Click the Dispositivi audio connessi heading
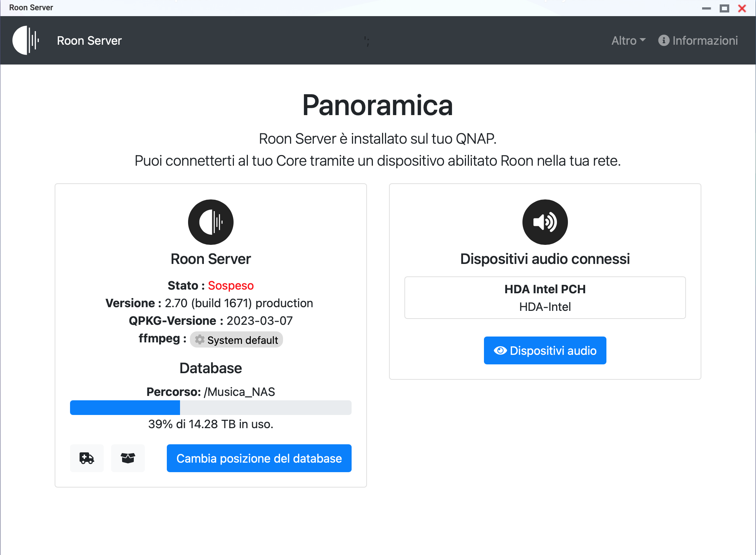Screen dimensions: 756x555 tap(545, 259)
